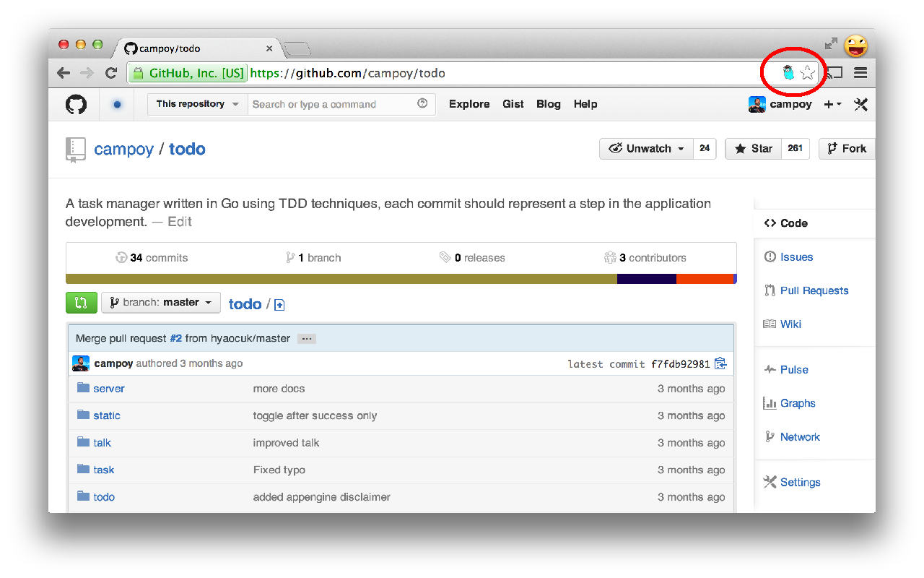924x578 pixels.
Task: Click the smiley face profile icon
Action: (x=856, y=46)
